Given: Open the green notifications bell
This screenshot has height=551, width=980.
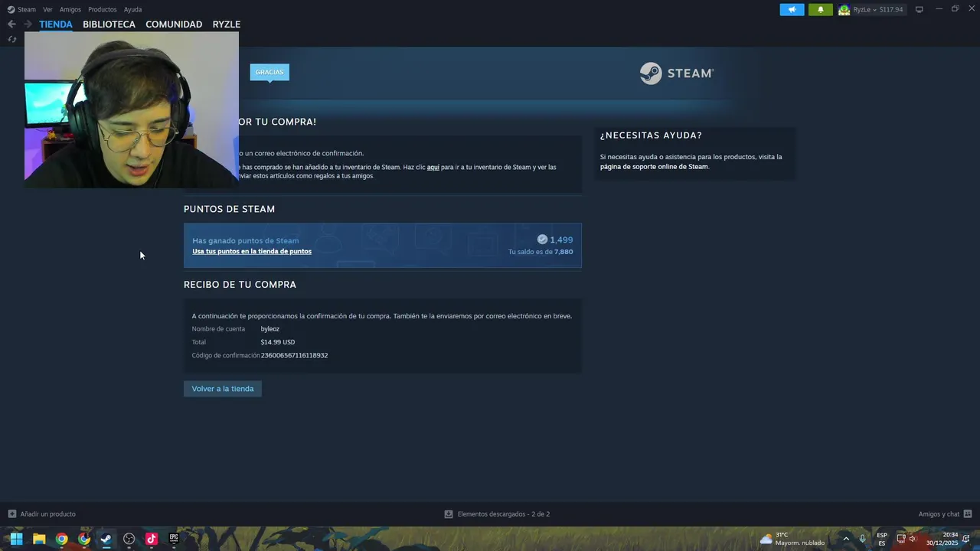Looking at the screenshot, I should pyautogui.click(x=821, y=9).
